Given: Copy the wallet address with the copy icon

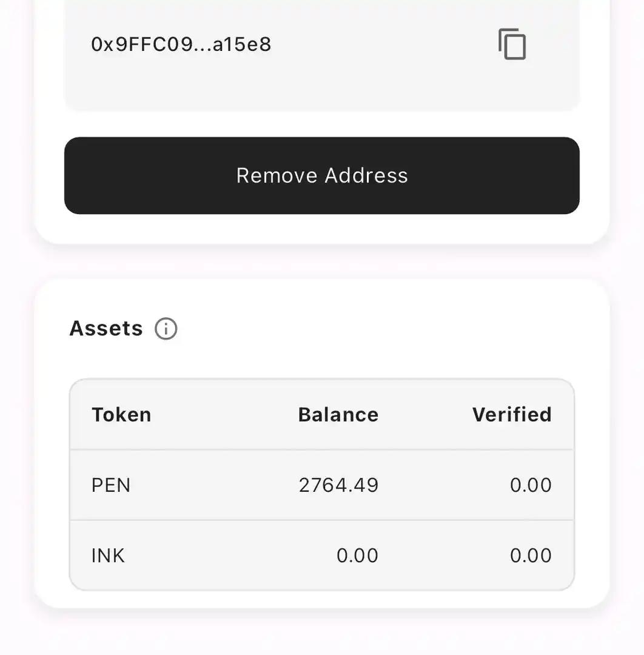Looking at the screenshot, I should click(x=512, y=44).
